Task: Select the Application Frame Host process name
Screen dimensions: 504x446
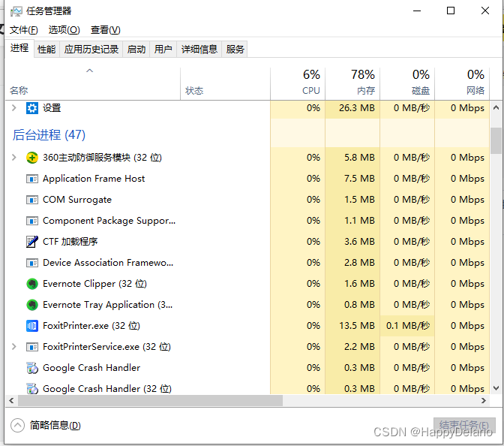Action: point(94,179)
